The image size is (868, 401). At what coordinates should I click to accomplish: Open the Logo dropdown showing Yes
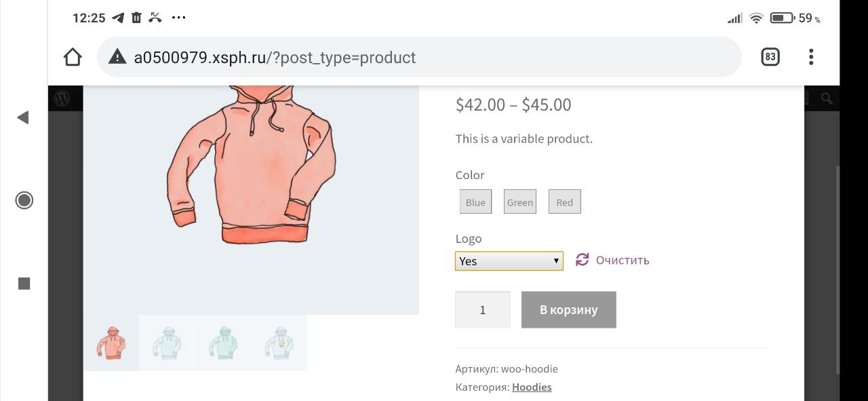(x=509, y=261)
